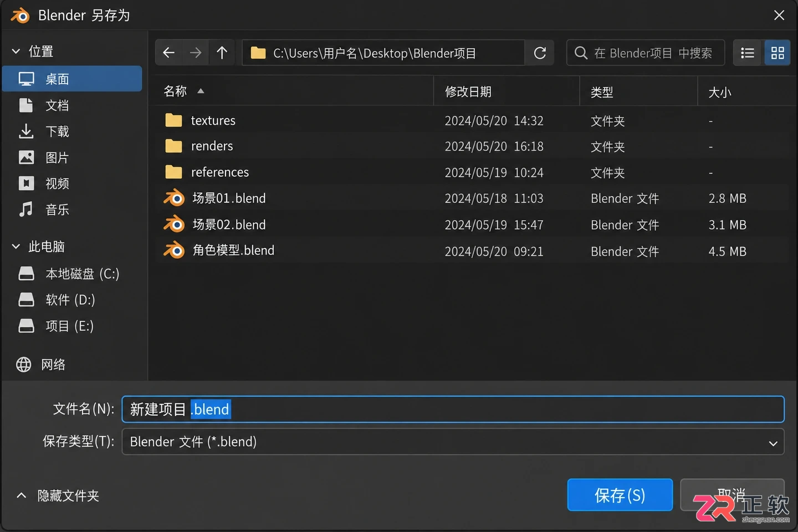This screenshot has width=798, height=532.
Task: Switch to list view layout
Action: point(748,53)
